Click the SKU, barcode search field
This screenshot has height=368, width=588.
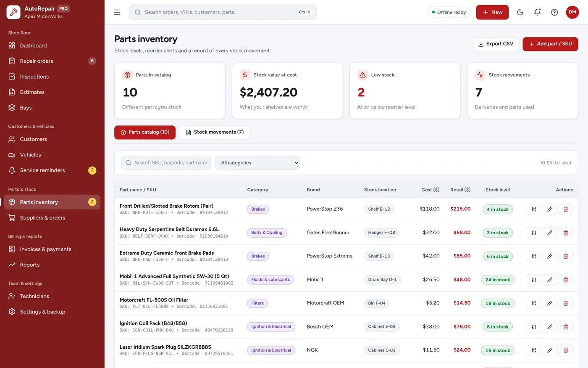pos(166,163)
